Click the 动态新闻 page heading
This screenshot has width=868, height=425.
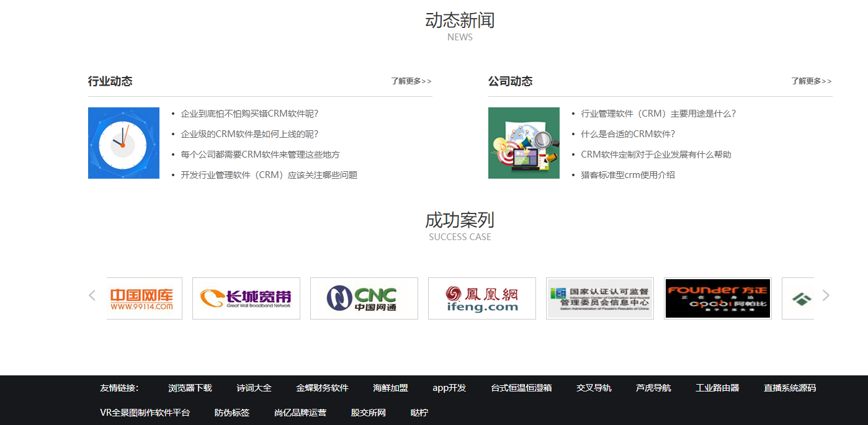(460, 20)
